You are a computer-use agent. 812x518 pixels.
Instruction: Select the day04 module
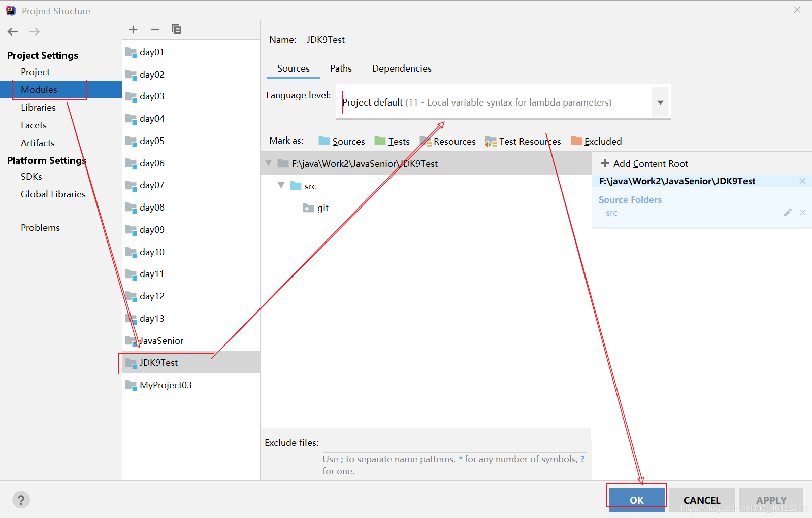(191, 119)
